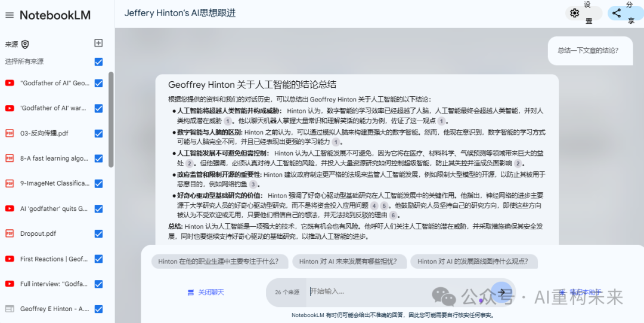Click the sources list vertical scrollbar

click(x=111, y=119)
